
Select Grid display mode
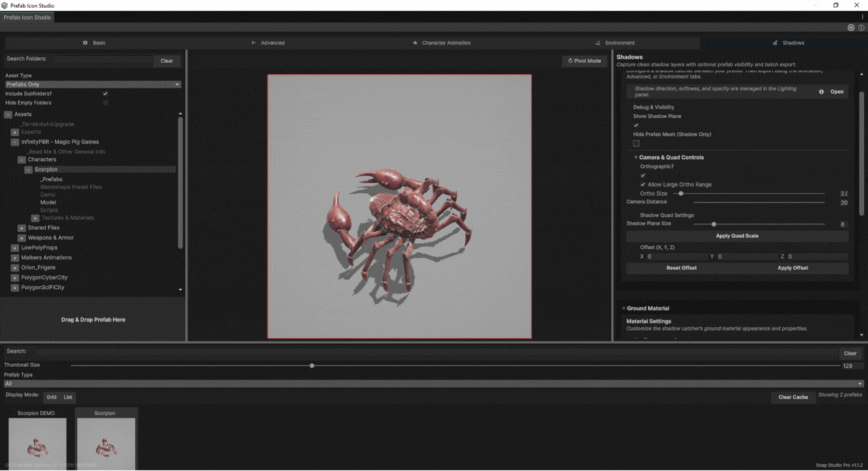(x=52, y=397)
